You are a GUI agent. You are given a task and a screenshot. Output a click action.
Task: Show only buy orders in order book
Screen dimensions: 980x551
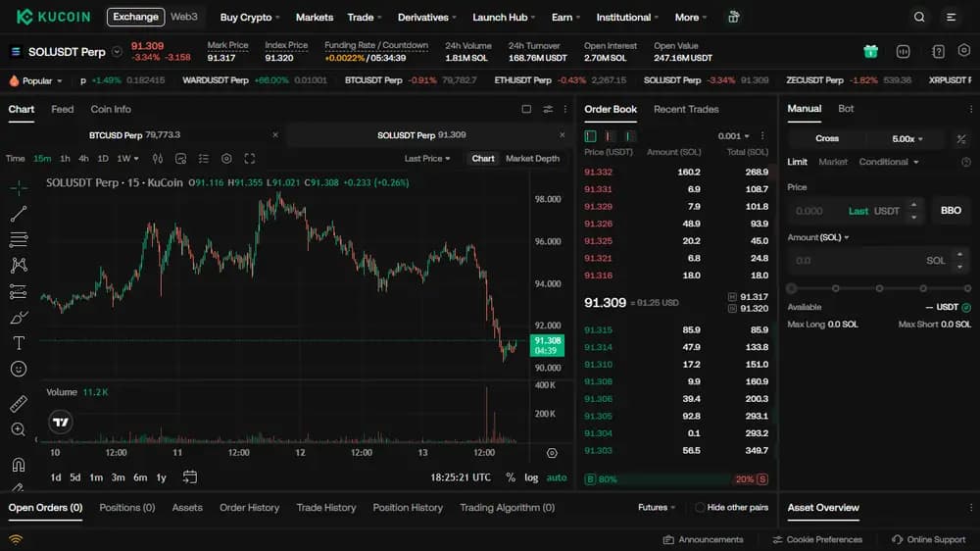click(628, 135)
